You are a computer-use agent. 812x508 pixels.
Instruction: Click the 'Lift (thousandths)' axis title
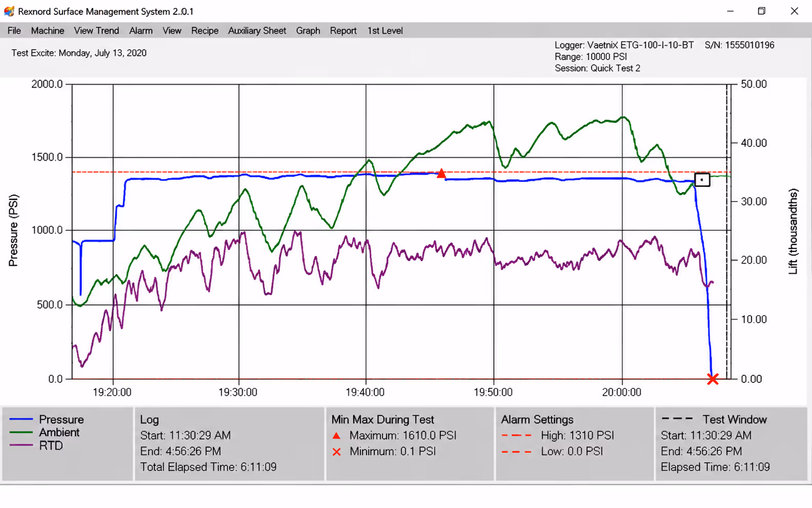click(793, 231)
